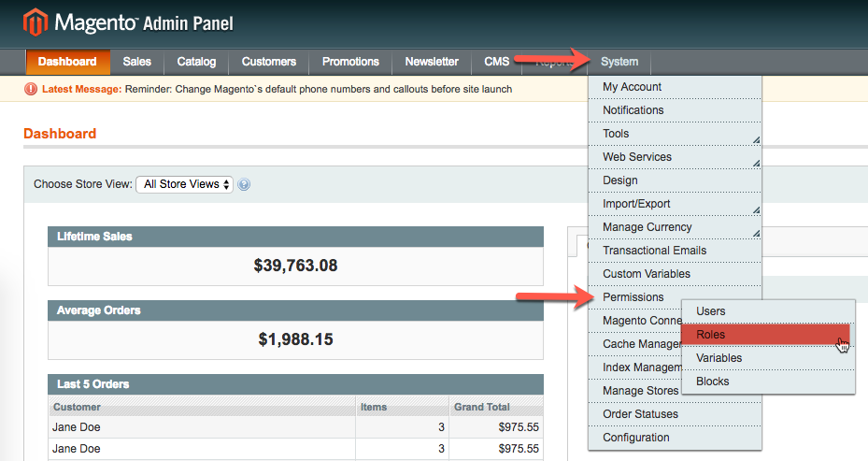This screenshot has height=461, width=868.
Task: Click the help icon beside Store Views
Action: coord(244,184)
